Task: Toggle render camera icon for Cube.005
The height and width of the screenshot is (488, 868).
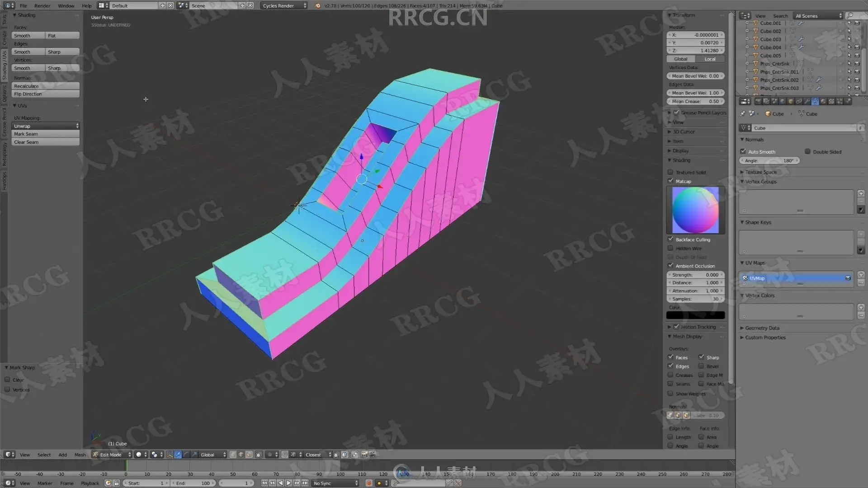Action: pos(857,56)
